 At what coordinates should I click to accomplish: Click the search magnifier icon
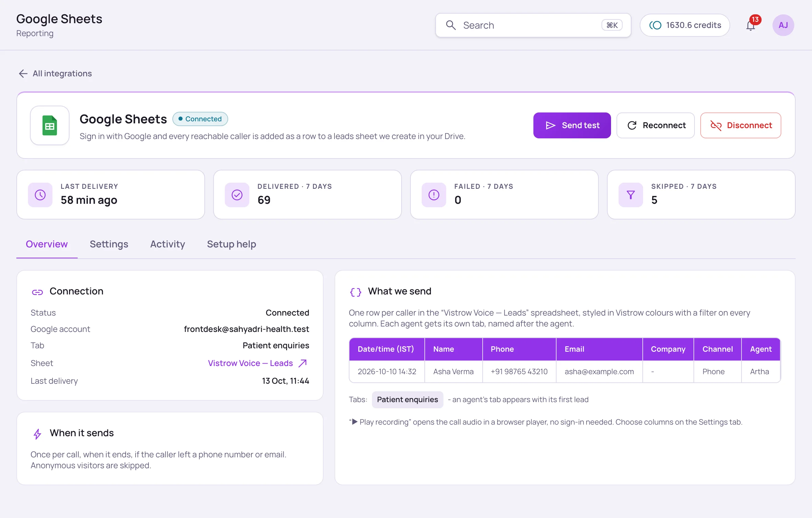click(451, 25)
